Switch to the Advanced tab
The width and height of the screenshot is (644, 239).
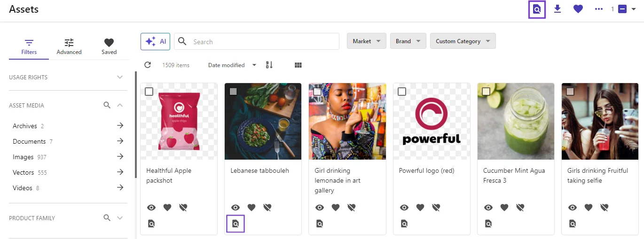click(69, 46)
